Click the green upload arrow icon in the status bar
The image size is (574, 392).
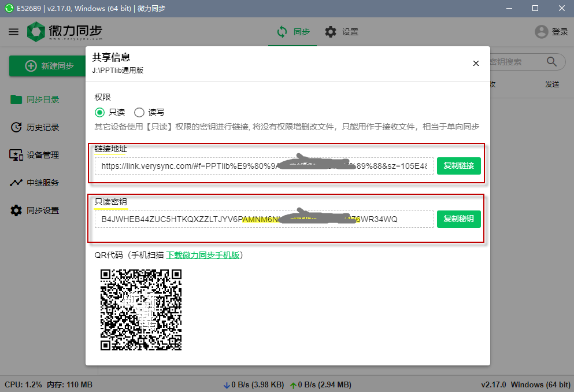[x=293, y=385]
